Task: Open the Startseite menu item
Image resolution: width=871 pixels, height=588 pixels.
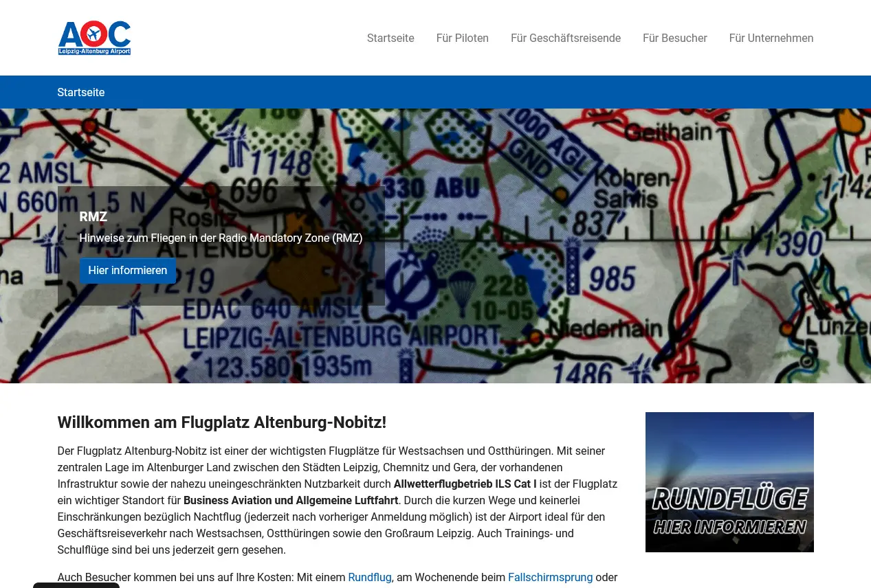Action: point(390,38)
